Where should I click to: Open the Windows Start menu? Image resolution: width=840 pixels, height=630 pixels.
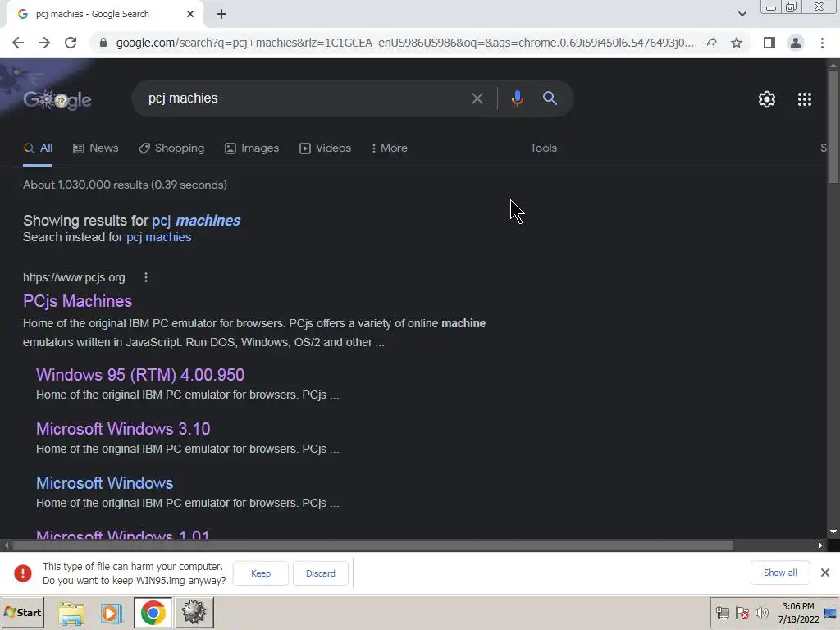click(x=23, y=613)
